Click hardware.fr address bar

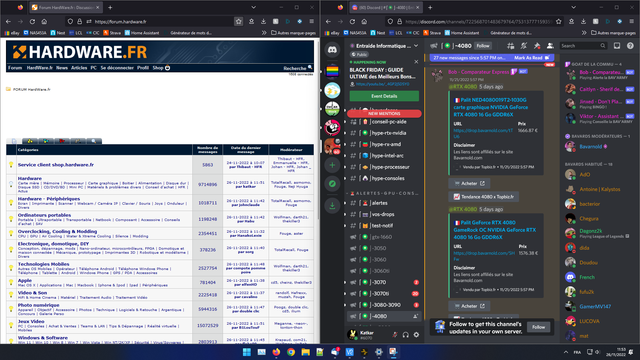coord(155,22)
